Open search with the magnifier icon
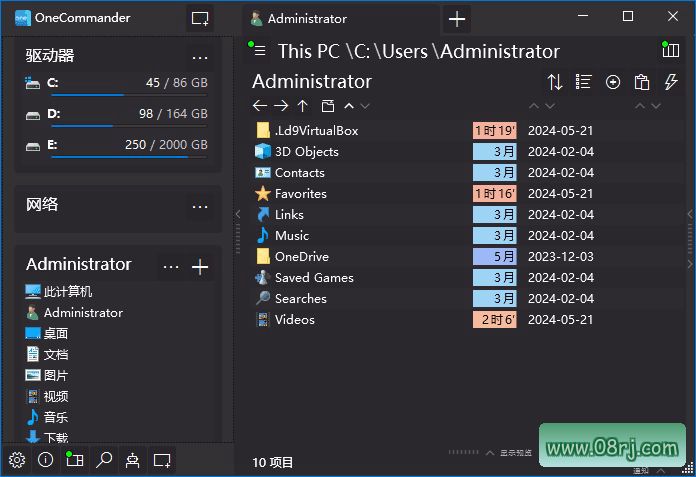This screenshot has height=477, width=696. pyautogui.click(x=104, y=460)
